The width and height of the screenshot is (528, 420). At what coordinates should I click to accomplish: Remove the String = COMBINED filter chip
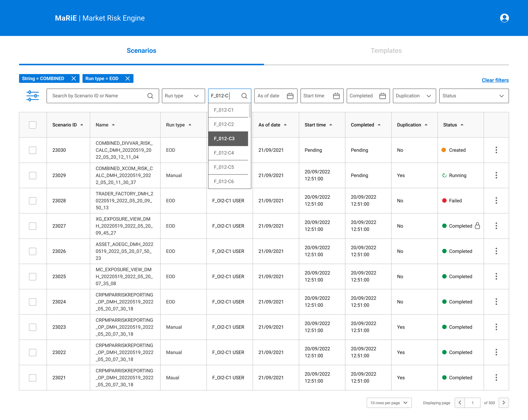point(73,78)
